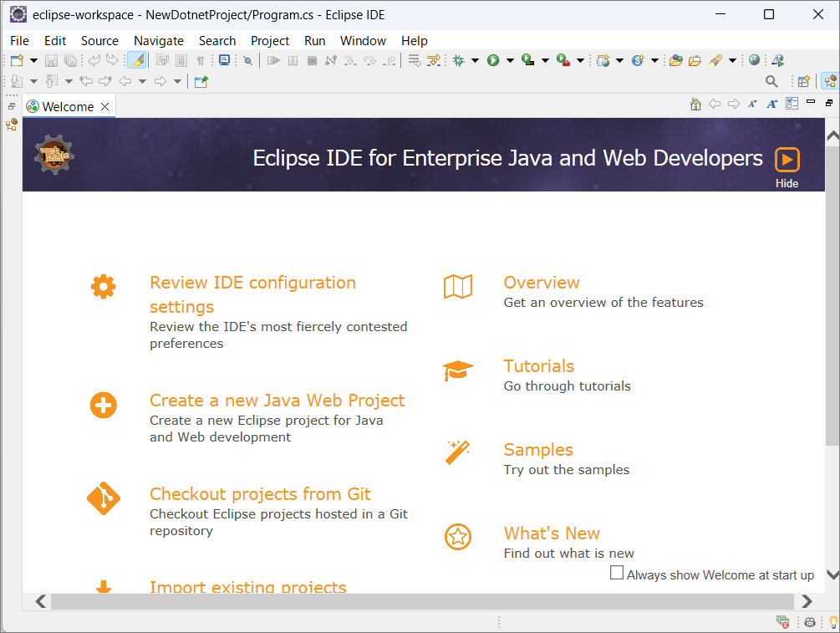
Task: Select the Welcome tab
Action: click(68, 107)
